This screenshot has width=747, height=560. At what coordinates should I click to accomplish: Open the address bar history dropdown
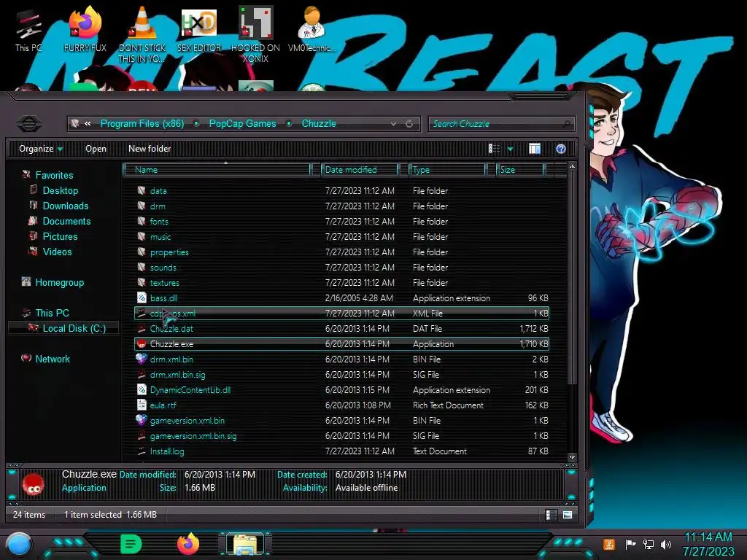coord(393,124)
